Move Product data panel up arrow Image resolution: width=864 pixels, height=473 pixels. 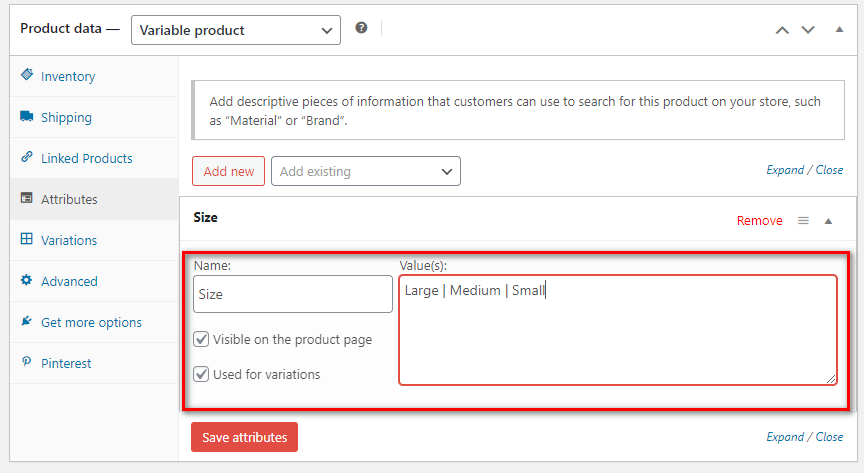(782, 30)
